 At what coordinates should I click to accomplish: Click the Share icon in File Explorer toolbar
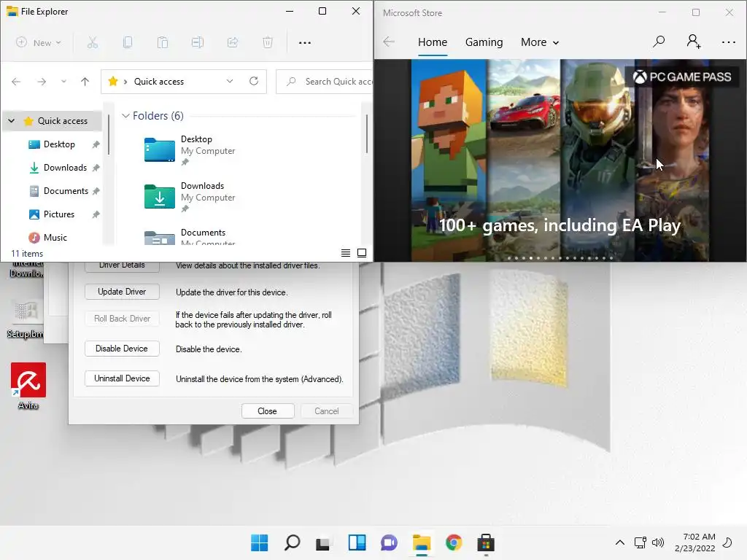(x=233, y=42)
